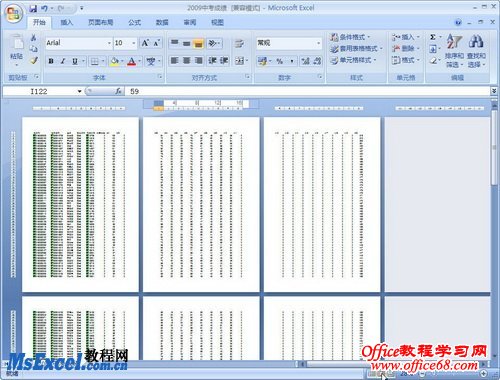Click insert function fx icon
The height and width of the screenshot is (380, 500).
118,91
